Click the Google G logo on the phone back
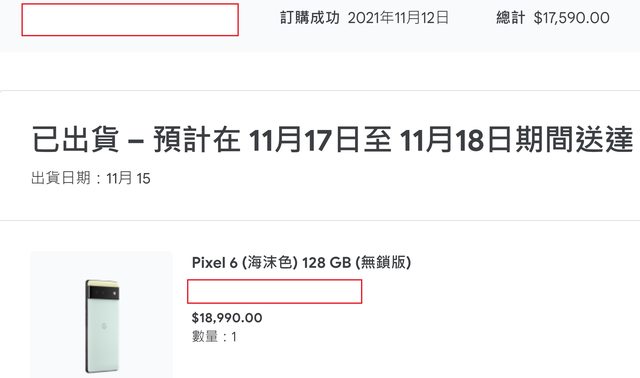The image size is (640, 378). point(103,326)
